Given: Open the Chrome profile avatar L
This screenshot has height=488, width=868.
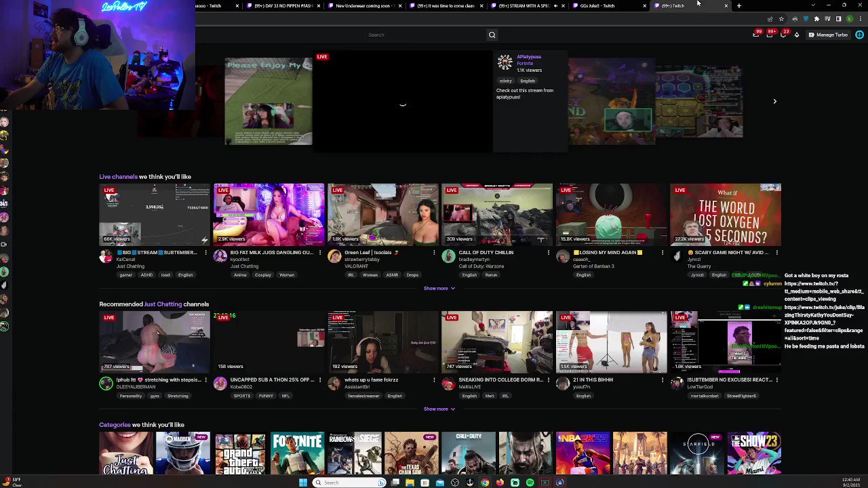Looking at the screenshot, I should 850,19.
